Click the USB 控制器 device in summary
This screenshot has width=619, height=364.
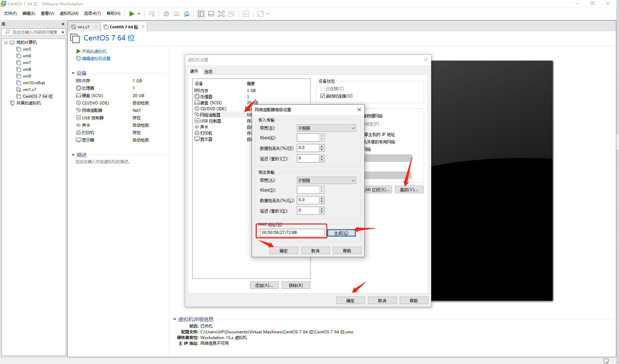[x=93, y=118]
